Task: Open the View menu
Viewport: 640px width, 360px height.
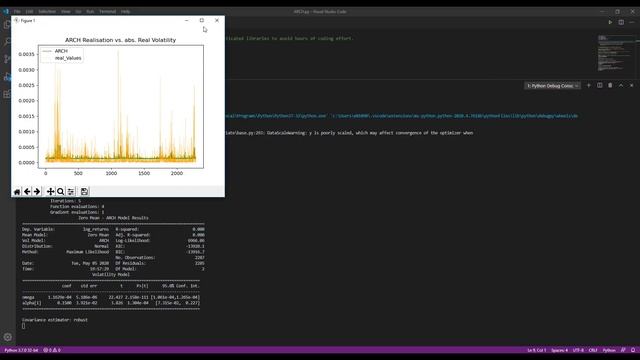Action: click(66, 11)
